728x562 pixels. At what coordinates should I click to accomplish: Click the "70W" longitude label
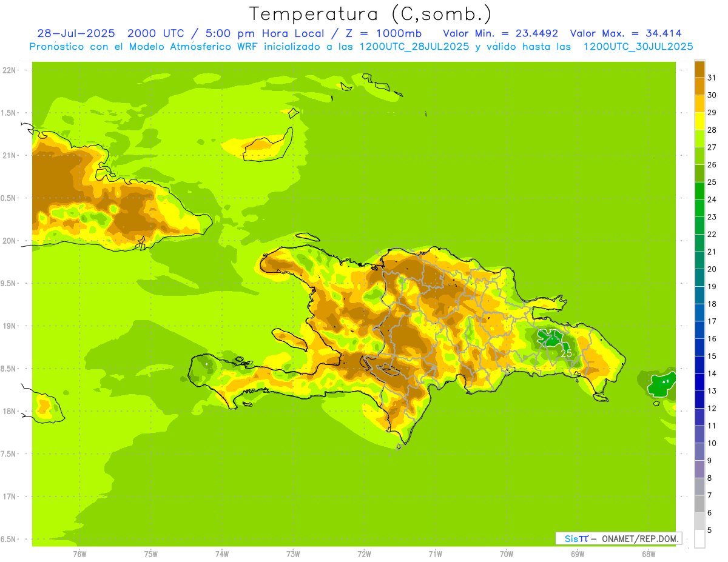pyautogui.click(x=507, y=554)
